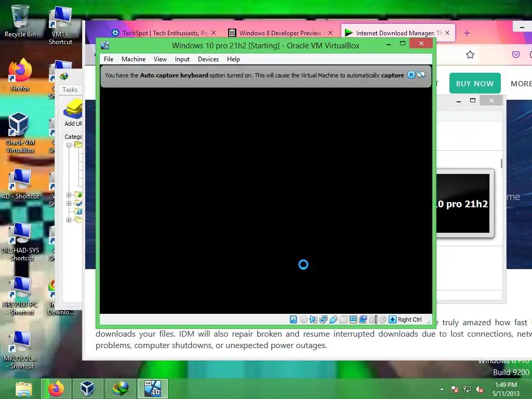Click the taskbar clock showing 1:49 PM
This screenshot has width=532, height=399.
point(506,389)
